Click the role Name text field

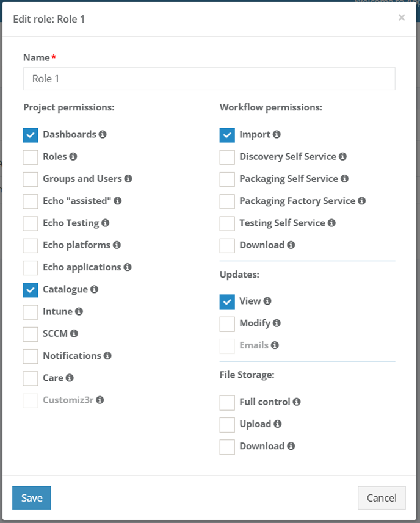209,79
